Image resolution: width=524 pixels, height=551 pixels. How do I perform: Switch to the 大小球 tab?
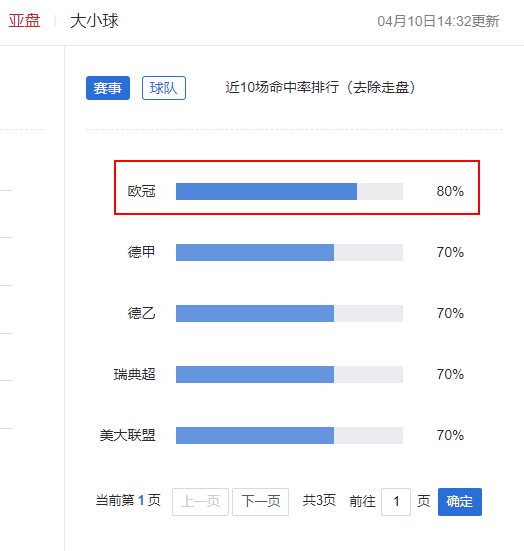click(x=94, y=21)
